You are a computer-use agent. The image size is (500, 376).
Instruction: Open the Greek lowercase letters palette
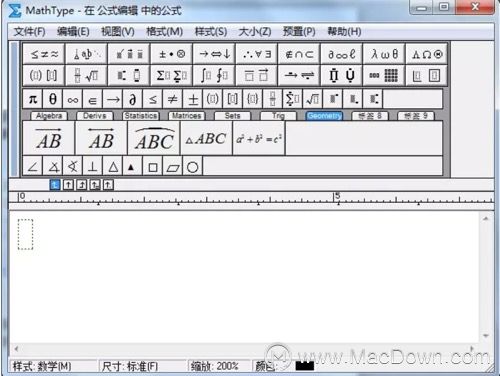[x=384, y=54]
